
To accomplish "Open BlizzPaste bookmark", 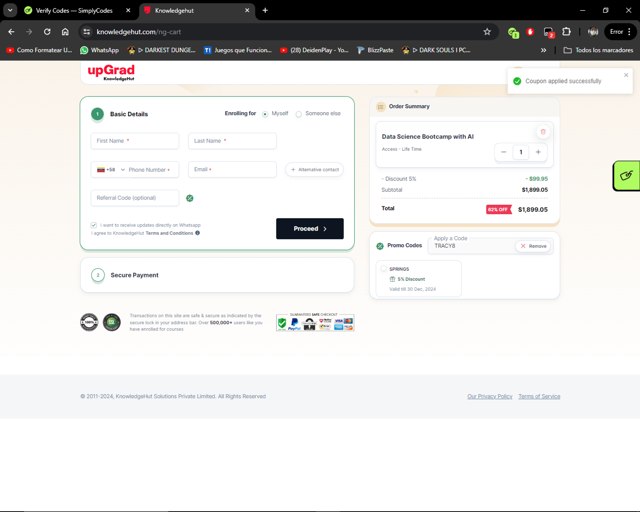I will click(x=375, y=50).
